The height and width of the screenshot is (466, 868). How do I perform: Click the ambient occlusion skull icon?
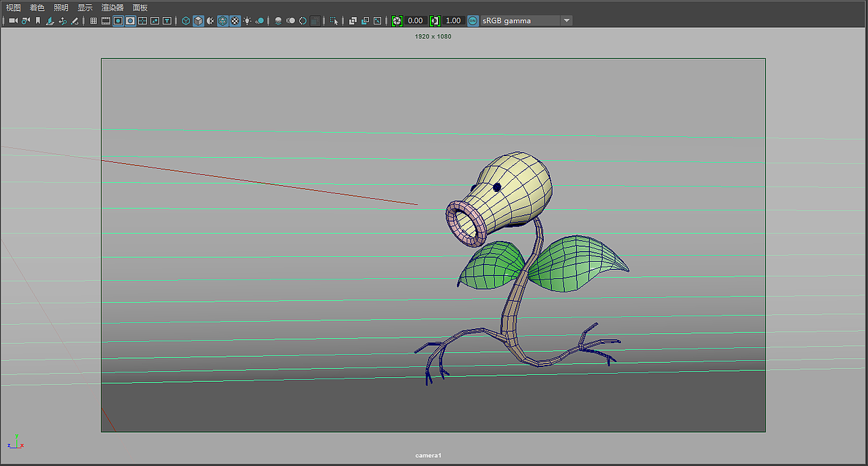[278, 20]
